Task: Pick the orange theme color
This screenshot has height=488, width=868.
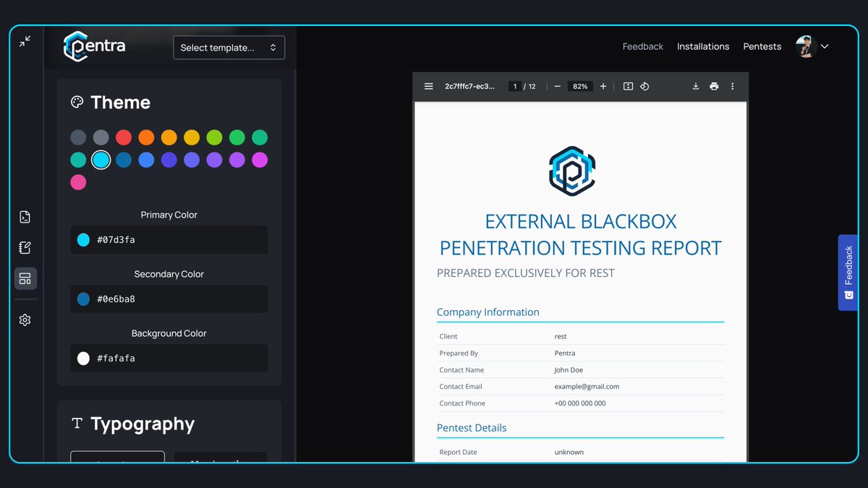Action: pyautogui.click(x=146, y=137)
